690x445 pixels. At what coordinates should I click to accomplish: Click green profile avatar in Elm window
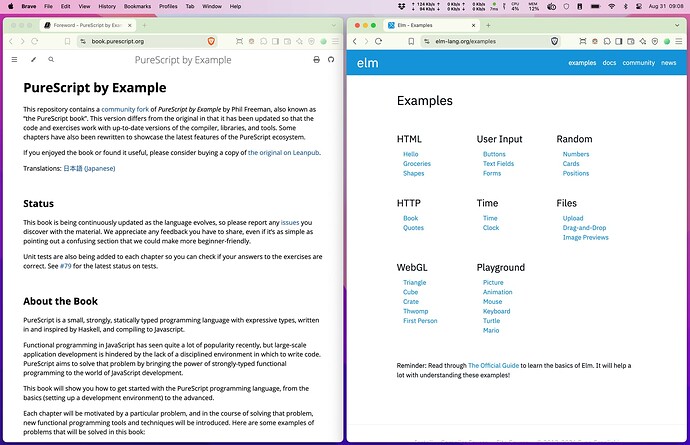667,41
